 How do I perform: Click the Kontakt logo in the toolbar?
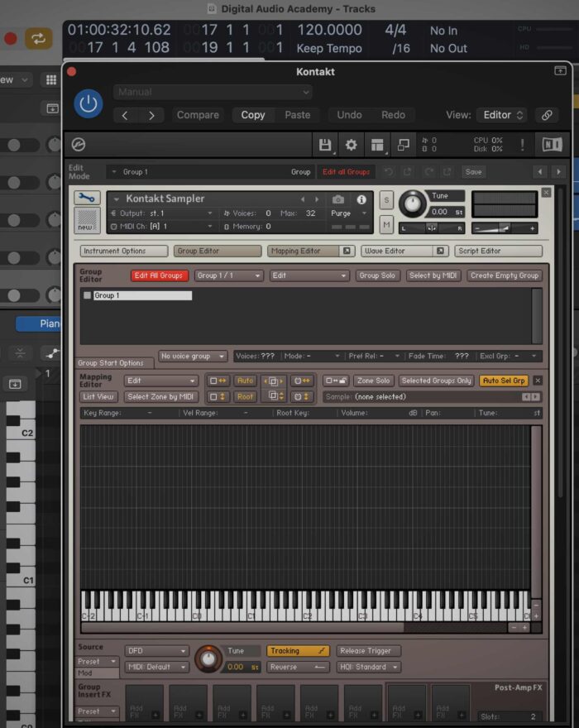tap(79, 145)
